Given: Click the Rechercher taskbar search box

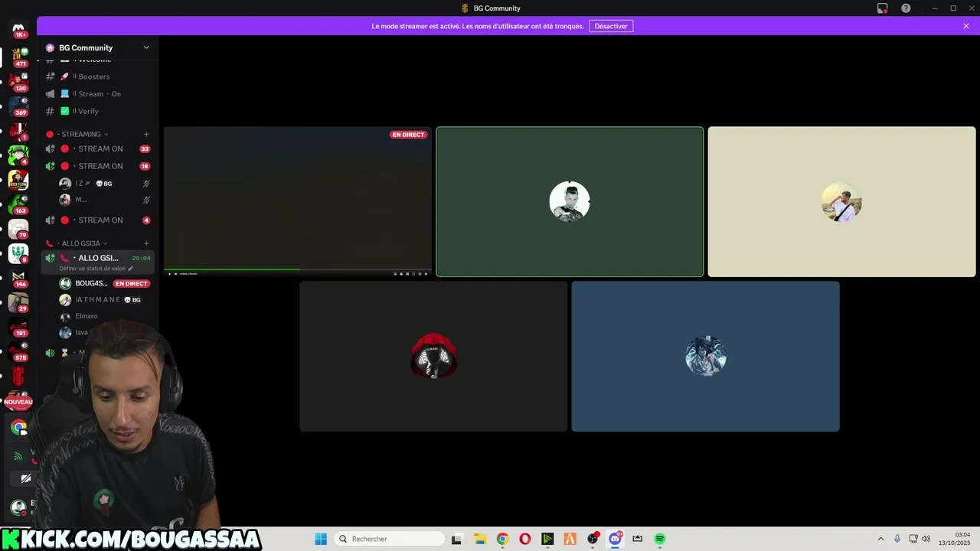Looking at the screenshot, I should (390, 539).
